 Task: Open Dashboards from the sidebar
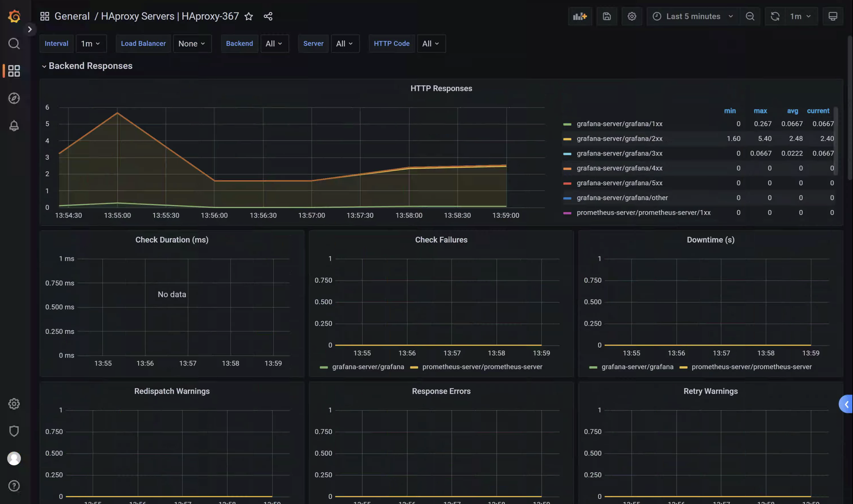14,71
